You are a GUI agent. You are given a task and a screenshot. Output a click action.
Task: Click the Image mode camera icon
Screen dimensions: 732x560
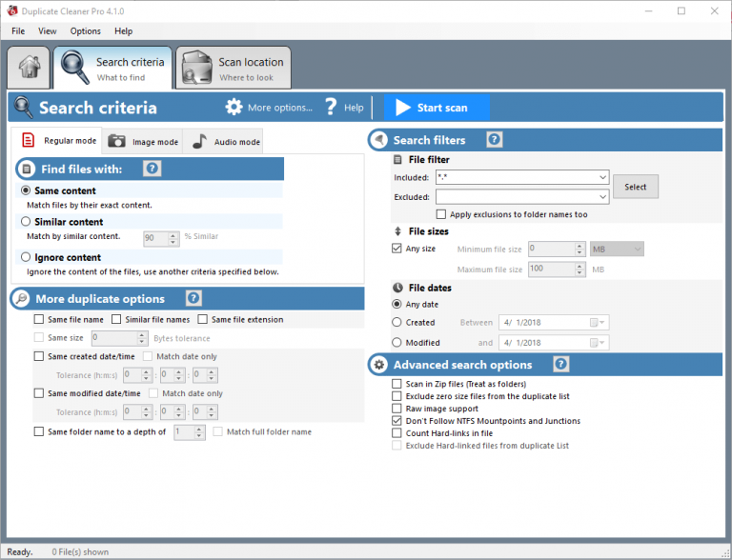coord(116,141)
